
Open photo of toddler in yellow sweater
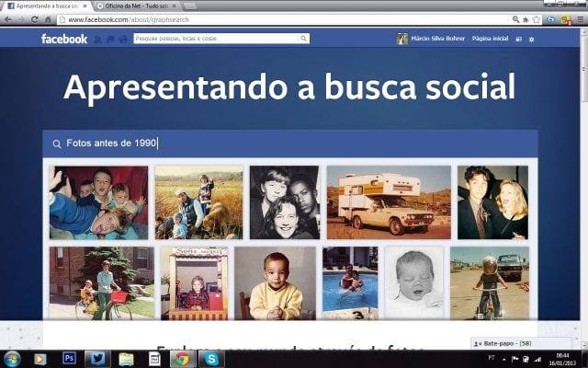point(276,283)
